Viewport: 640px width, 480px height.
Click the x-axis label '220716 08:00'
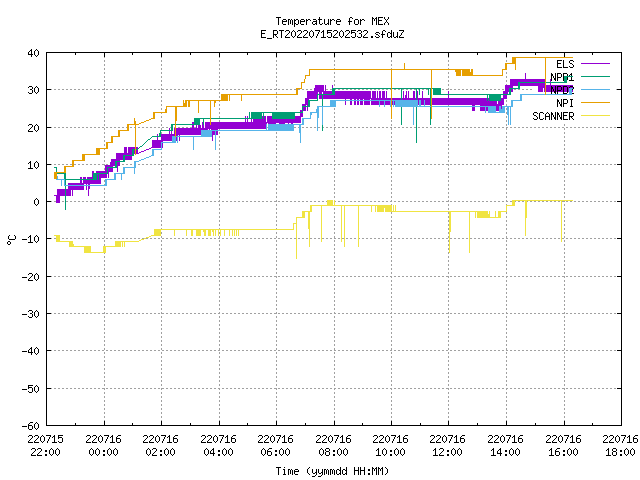click(333, 446)
